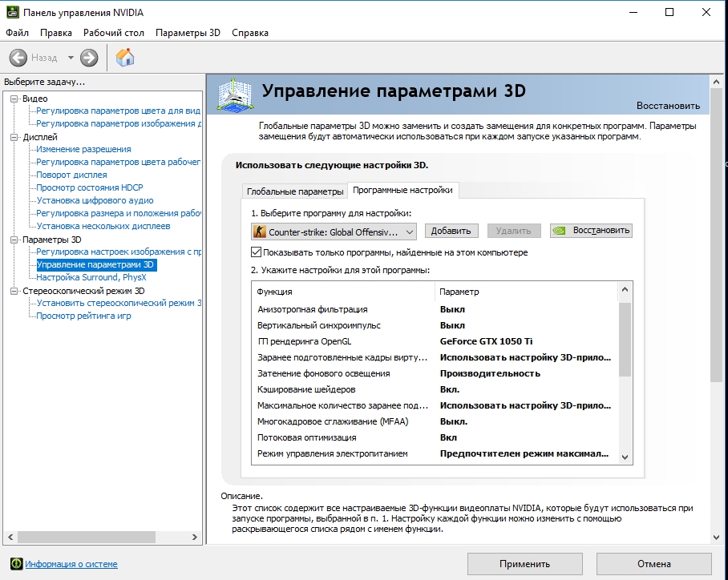728x580 pixels.
Task: Click the Удалить button
Action: click(513, 231)
